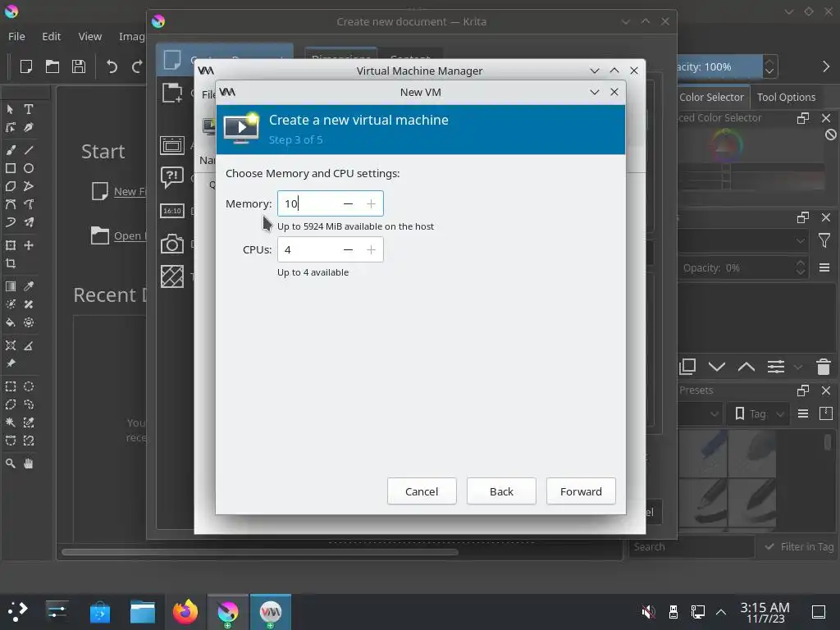The width and height of the screenshot is (840, 630).
Task: Click Krita's New document toolbar icon
Action: pyautogui.click(x=25, y=66)
